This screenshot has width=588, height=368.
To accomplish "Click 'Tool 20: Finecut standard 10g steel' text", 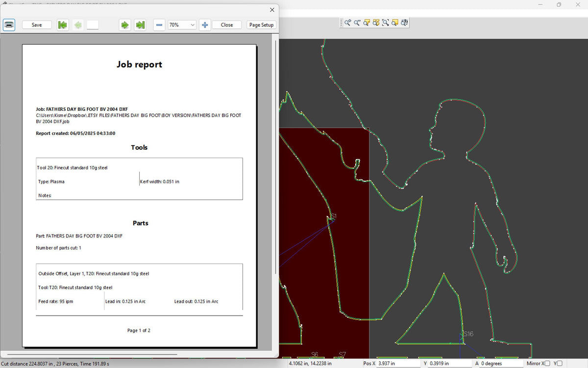I will pos(73,168).
